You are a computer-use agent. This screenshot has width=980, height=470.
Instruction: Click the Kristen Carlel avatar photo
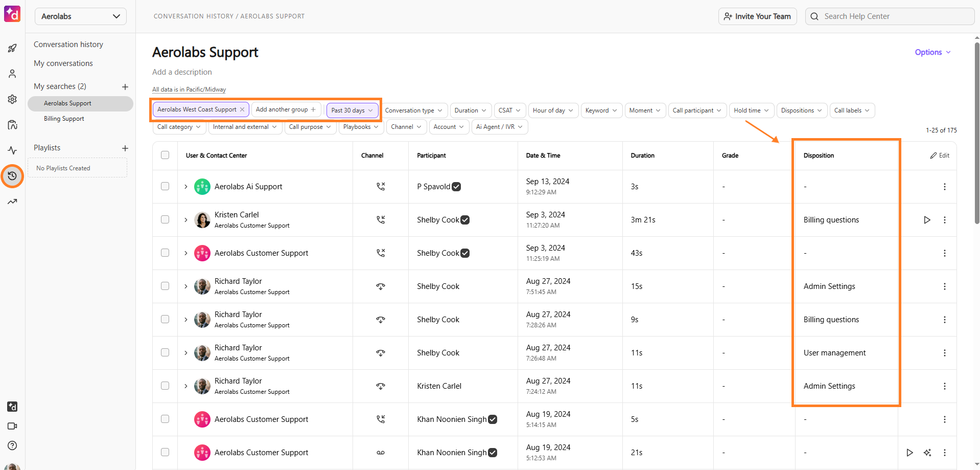202,220
